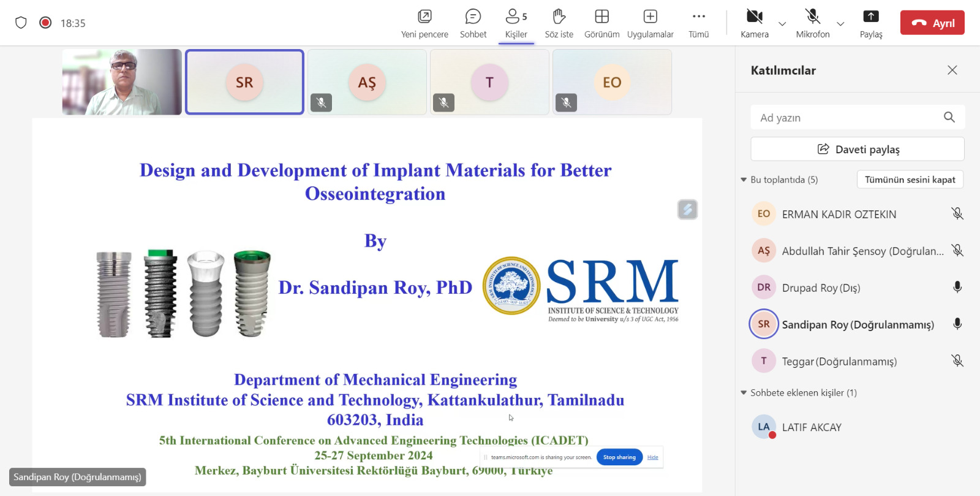Expand the Kamera options dropdown arrow
Screen dimensions: 980x496
pos(782,24)
